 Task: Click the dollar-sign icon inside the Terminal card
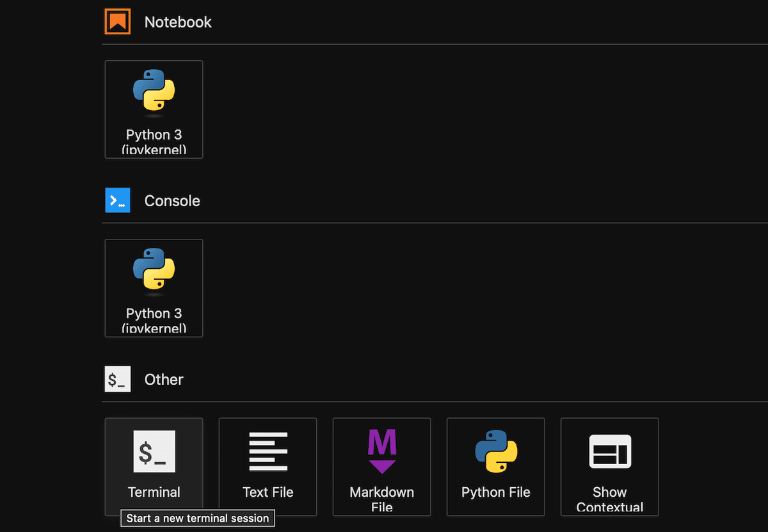[154, 451]
